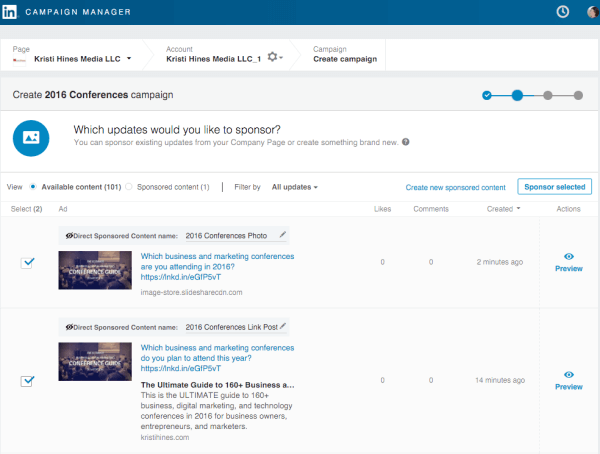
Task: Open the profile avatar menu
Action: [593, 12]
